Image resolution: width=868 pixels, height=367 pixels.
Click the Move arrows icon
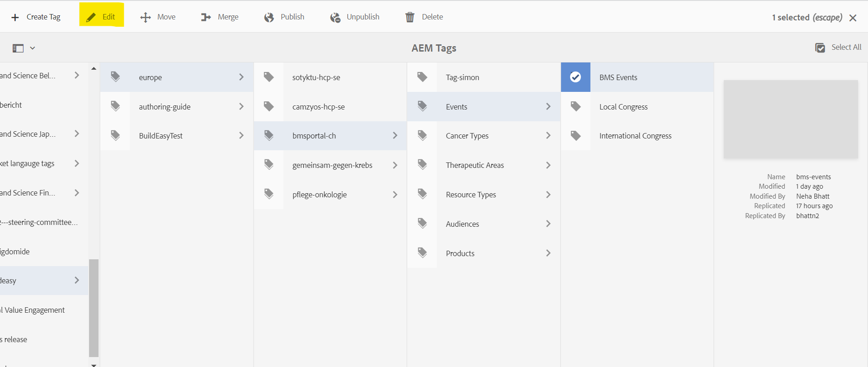click(146, 17)
